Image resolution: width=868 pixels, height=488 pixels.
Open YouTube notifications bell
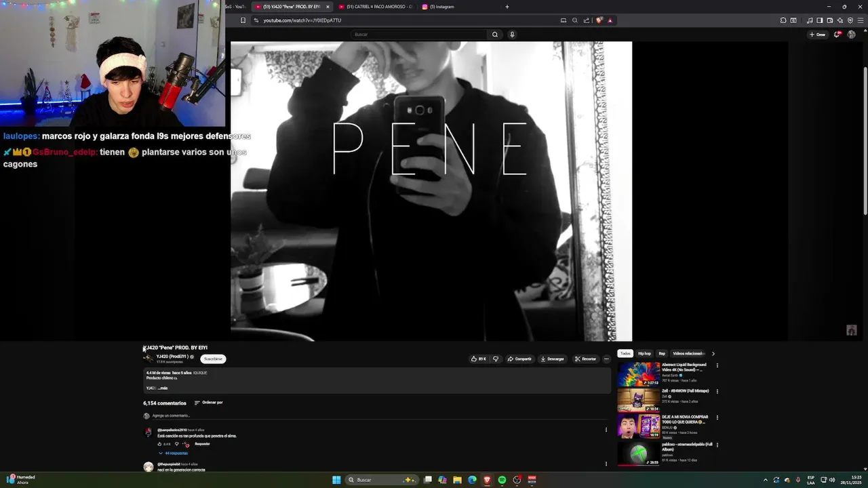coord(837,35)
